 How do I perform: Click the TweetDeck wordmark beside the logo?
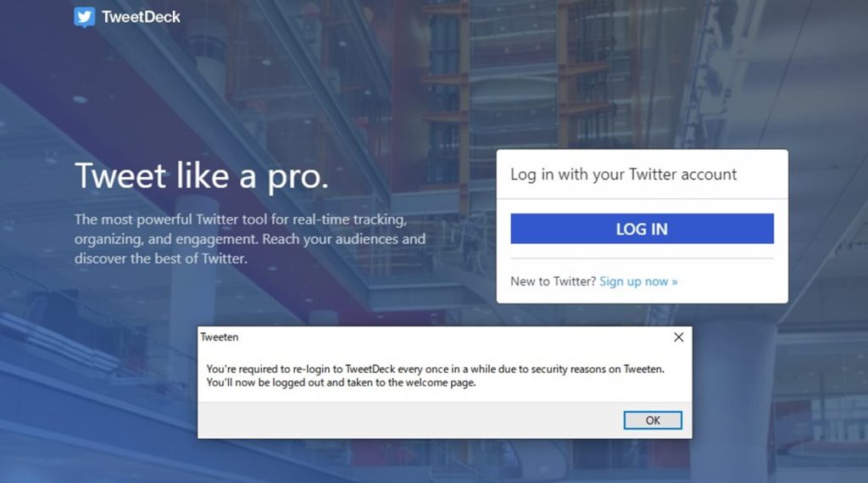tap(141, 17)
